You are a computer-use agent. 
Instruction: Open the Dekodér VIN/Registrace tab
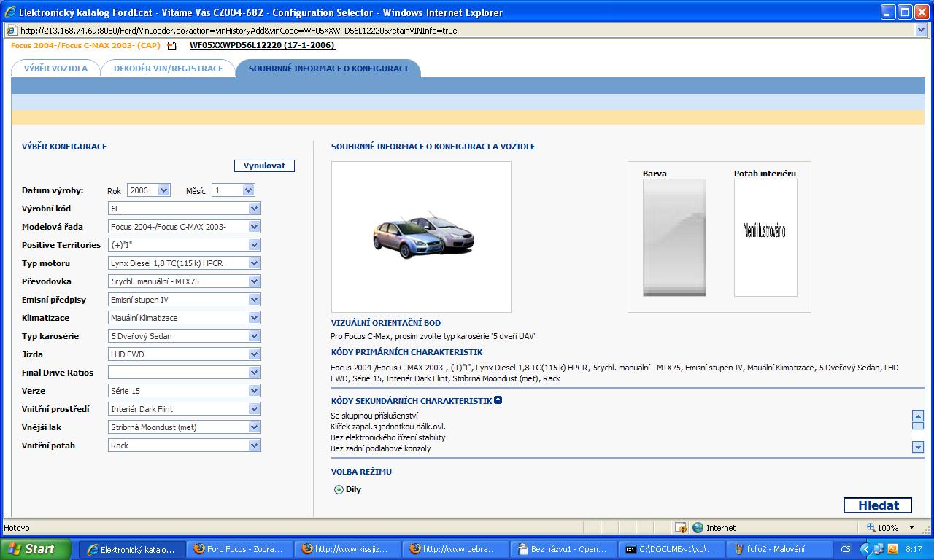click(168, 69)
